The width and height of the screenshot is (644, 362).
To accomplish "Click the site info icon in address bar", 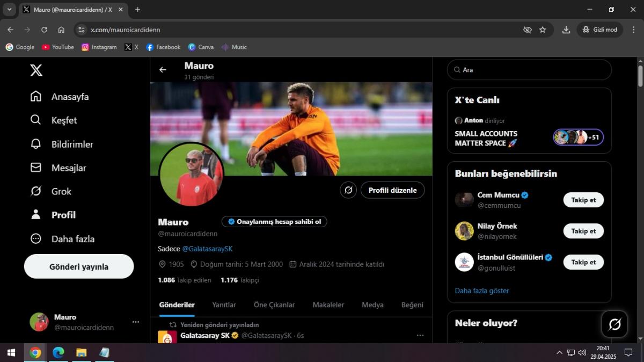I will coord(81,30).
